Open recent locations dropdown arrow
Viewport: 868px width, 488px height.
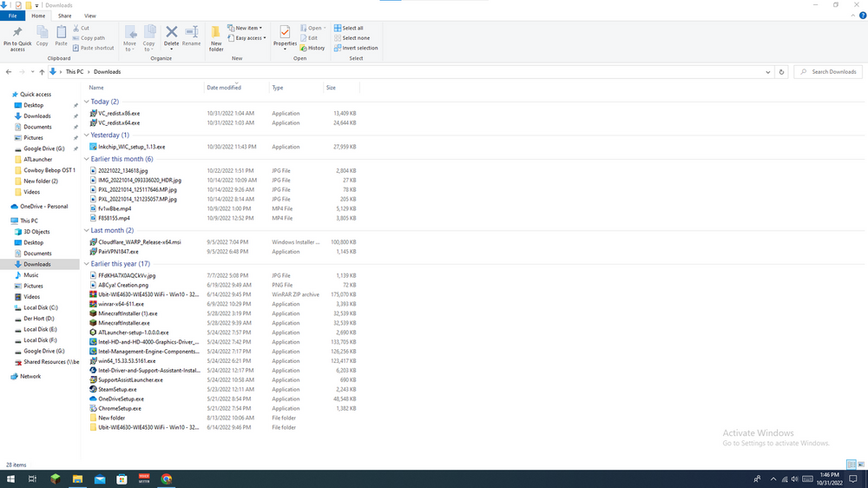(x=32, y=72)
